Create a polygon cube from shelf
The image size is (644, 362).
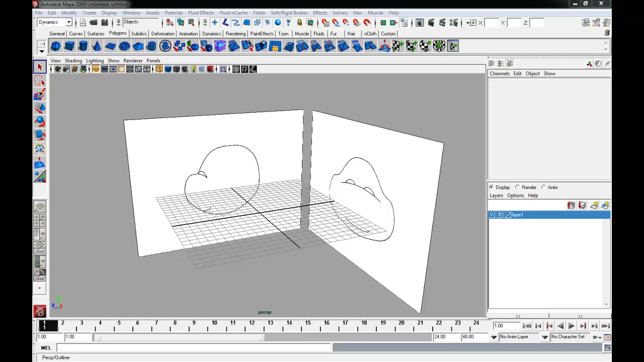69,46
